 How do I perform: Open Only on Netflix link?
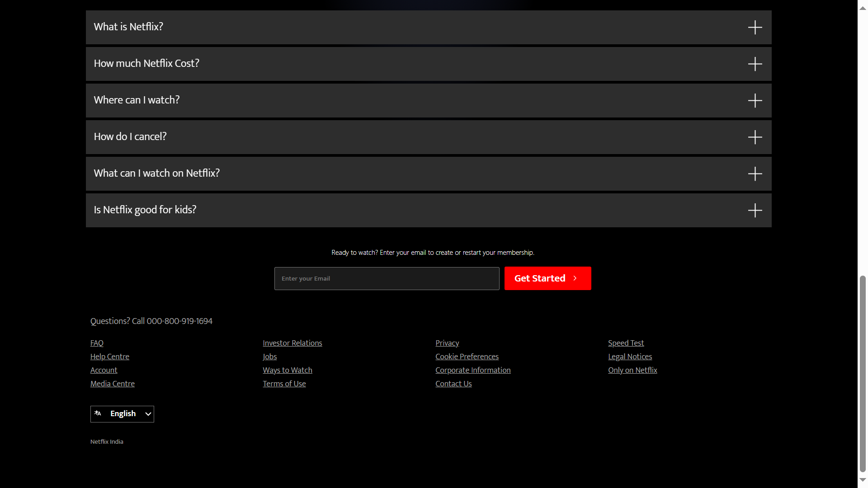632,370
